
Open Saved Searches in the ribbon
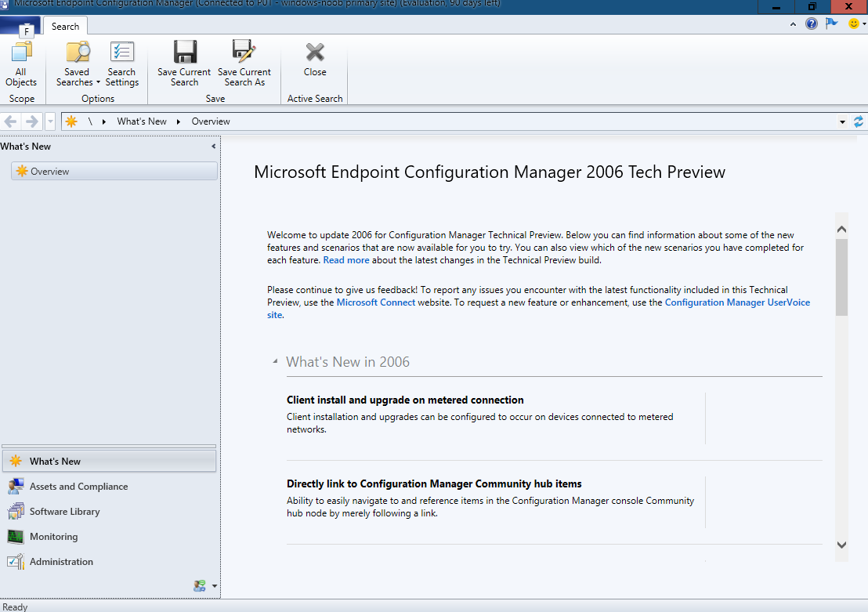78,63
